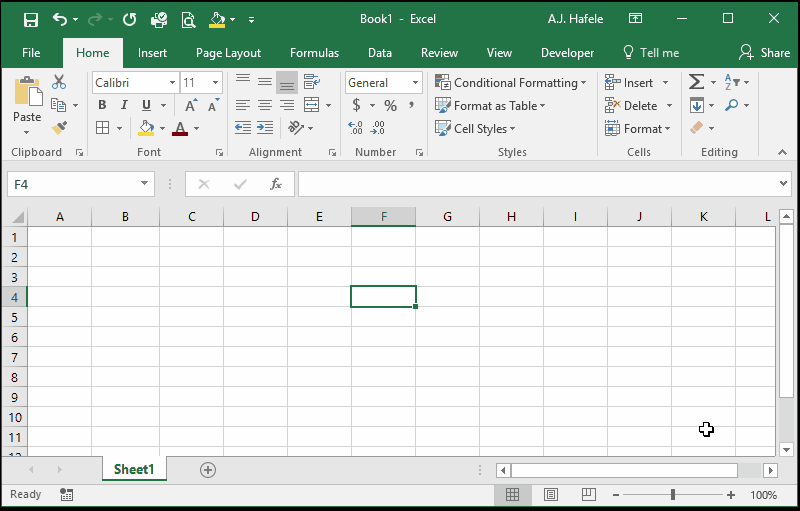Collapse the ribbon with the arrow
The width and height of the screenshot is (800, 511).
point(782,152)
